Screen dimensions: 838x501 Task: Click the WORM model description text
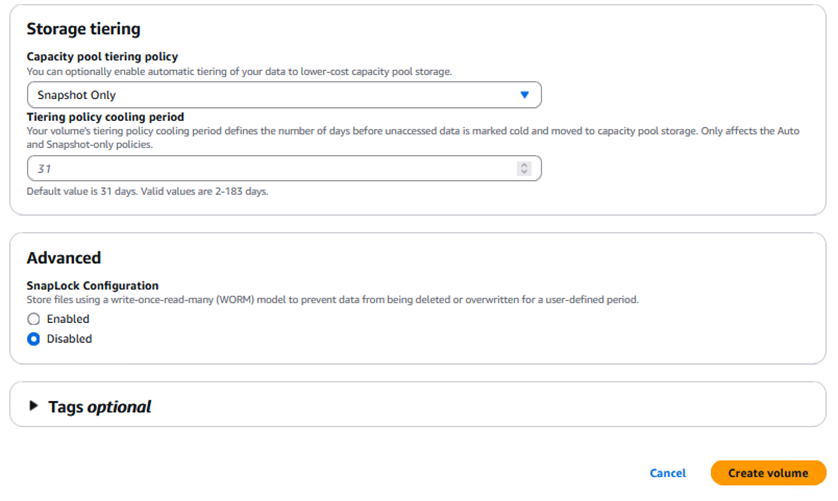[332, 299]
